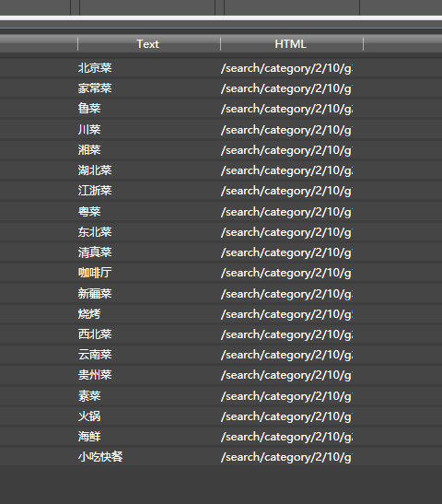Select the 贵州菜 text cell
442x504 pixels.
pyautogui.click(x=95, y=375)
